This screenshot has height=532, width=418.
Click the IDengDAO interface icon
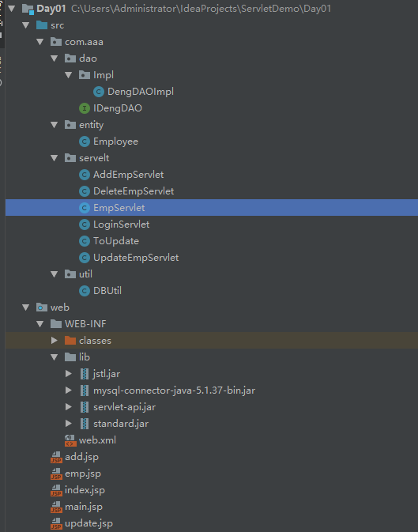pos(85,108)
